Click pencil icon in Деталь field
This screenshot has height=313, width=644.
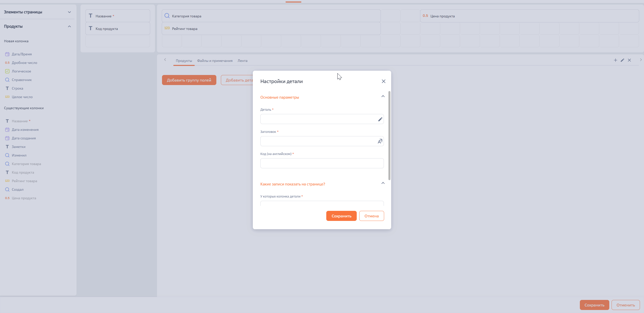[x=380, y=119]
